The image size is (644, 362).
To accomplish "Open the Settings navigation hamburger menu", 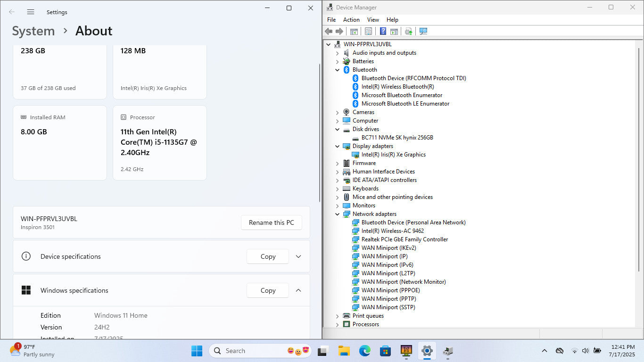I will tap(31, 12).
